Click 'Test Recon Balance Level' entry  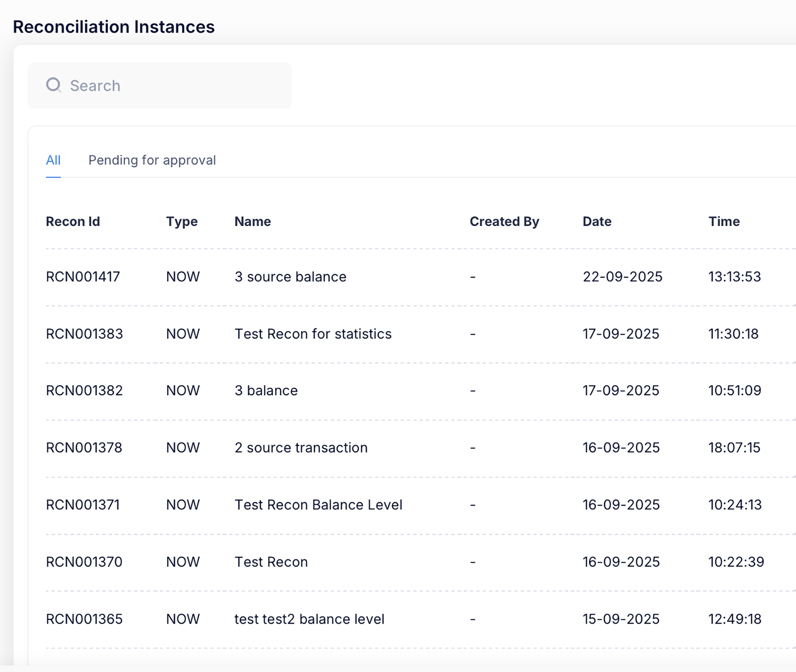(318, 505)
